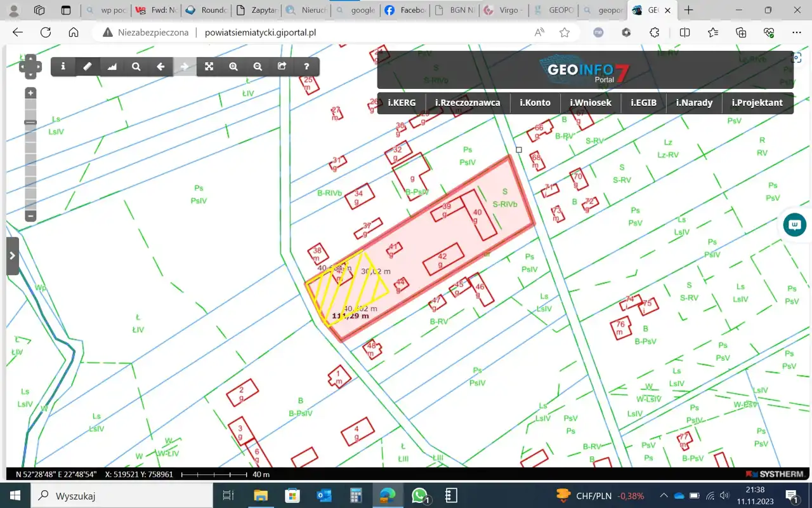Select the ruler measurement tool
The height and width of the screenshot is (508, 812).
(88, 67)
